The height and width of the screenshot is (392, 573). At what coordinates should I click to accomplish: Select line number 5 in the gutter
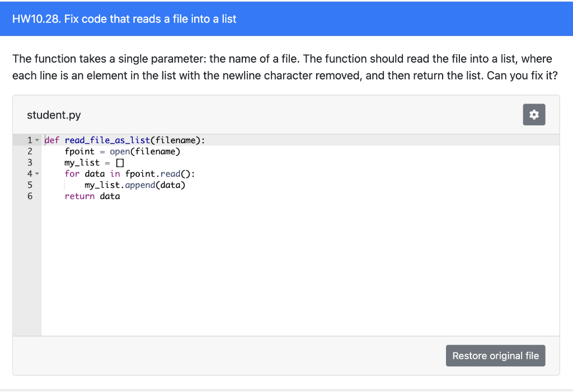tap(30, 185)
